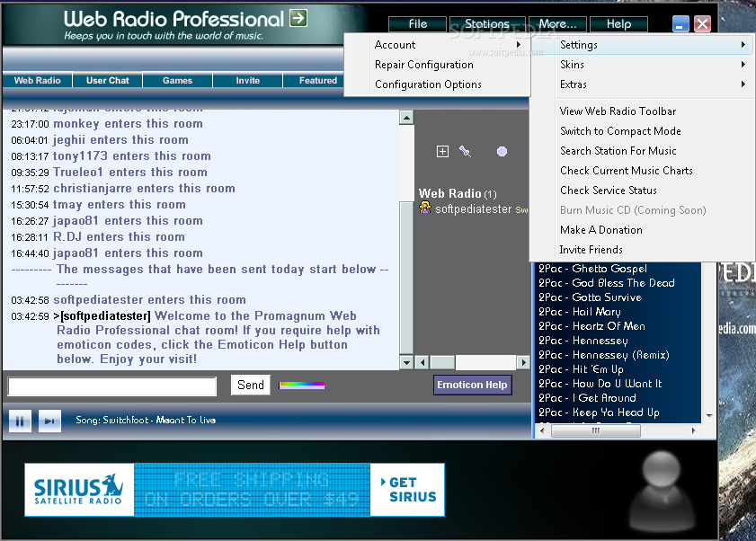Open the Featured tab
Image resolution: width=756 pixels, height=541 pixels.
314,81
